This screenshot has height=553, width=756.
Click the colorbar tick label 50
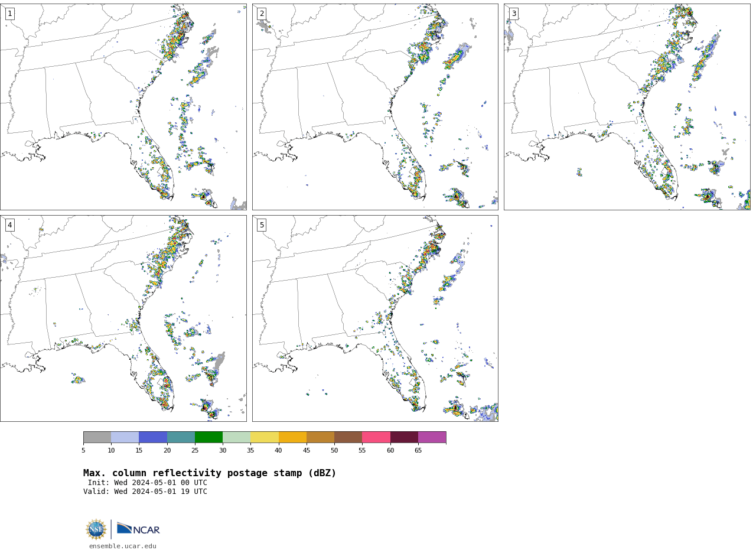(x=334, y=451)
